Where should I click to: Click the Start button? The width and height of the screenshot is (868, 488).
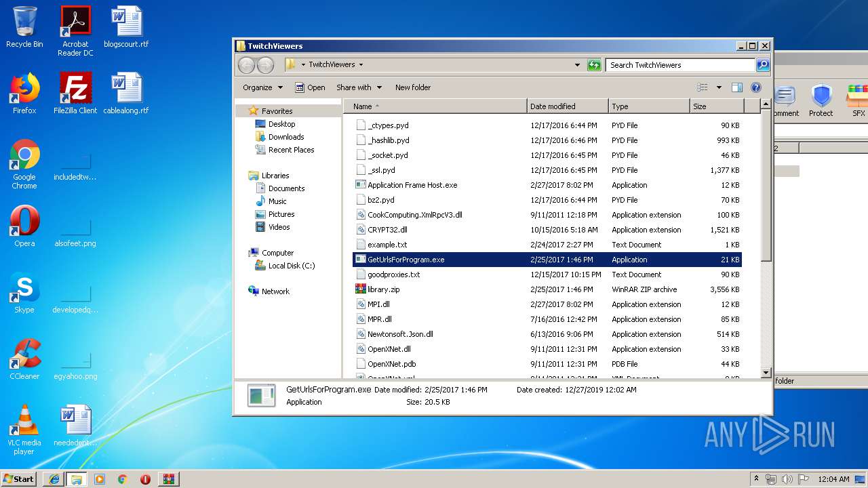19,479
